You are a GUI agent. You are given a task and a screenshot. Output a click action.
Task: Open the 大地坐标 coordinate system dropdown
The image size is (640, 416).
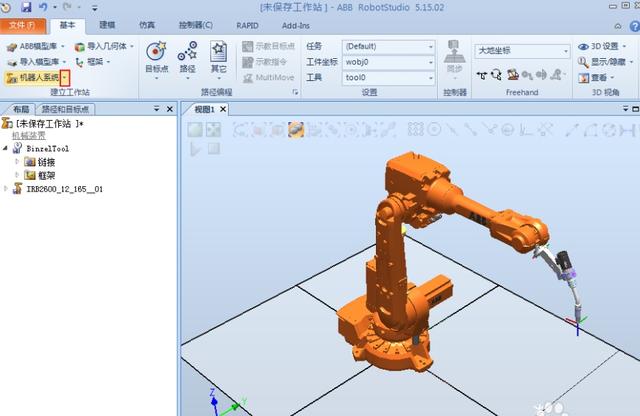click(x=522, y=51)
